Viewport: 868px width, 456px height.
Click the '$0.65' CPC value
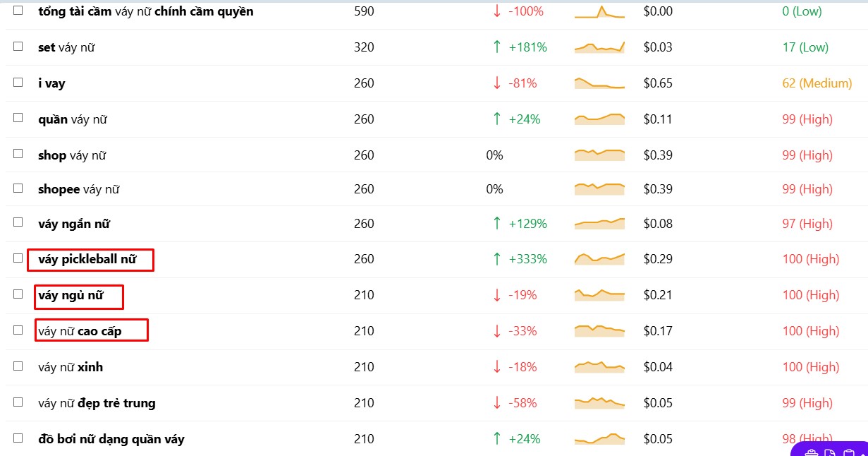pyautogui.click(x=658, y=83)
